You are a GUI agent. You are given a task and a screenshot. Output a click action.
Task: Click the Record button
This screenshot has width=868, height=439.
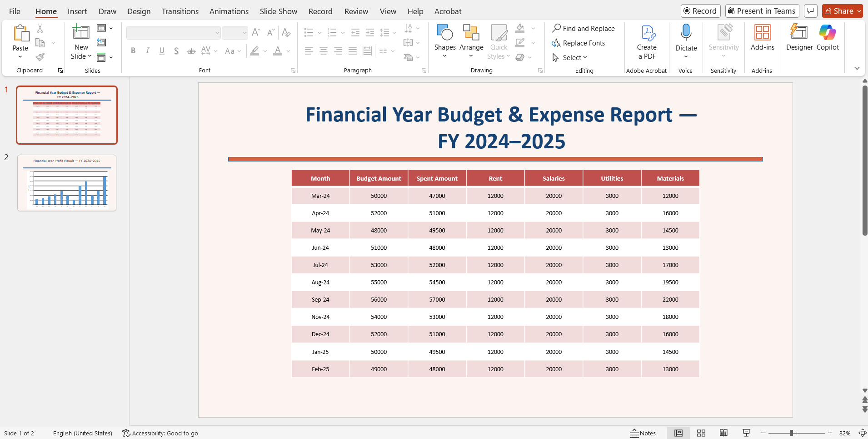tap(700, 11)
